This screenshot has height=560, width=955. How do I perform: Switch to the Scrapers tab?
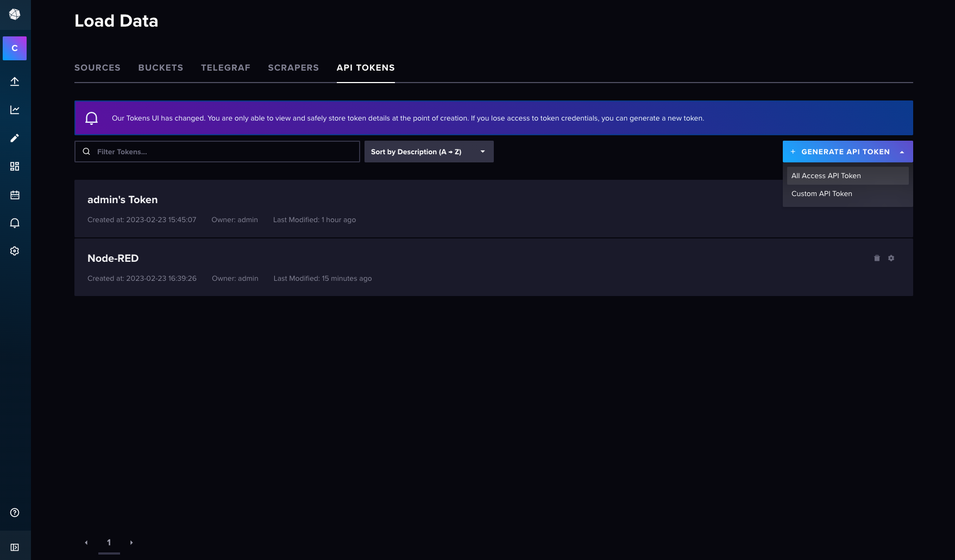click(293, 67)
